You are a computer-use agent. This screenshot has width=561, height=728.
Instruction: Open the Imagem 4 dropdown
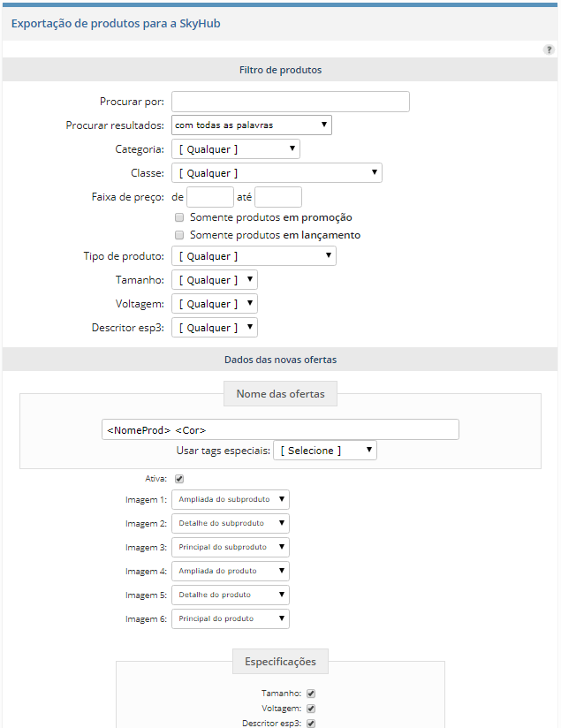click(231, 571)
